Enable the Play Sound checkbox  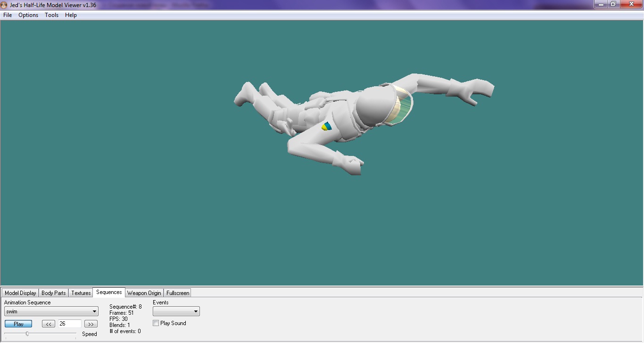pyautogui.click(x=156, y=323)
